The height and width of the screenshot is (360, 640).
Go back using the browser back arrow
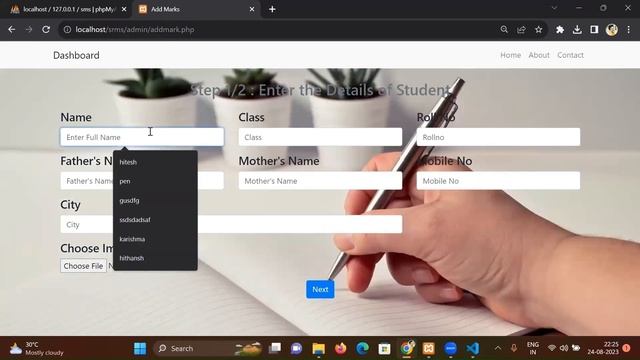tap(11, 29)
